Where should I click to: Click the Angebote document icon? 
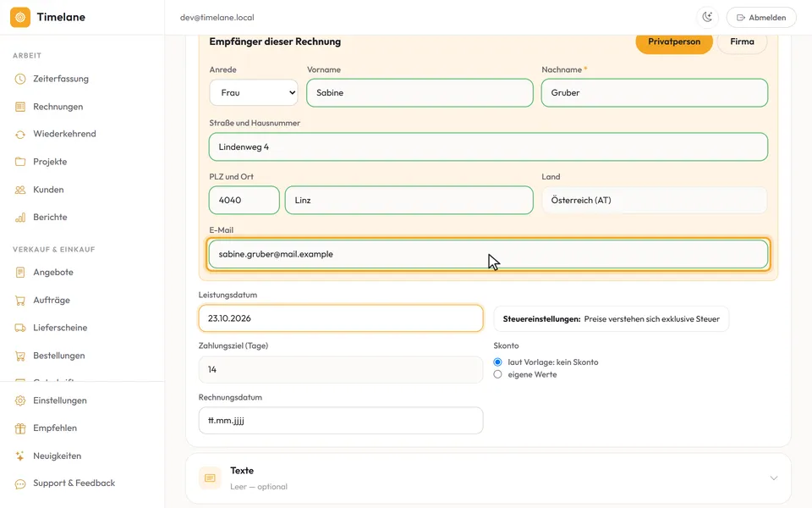click(x=20, y=272)
